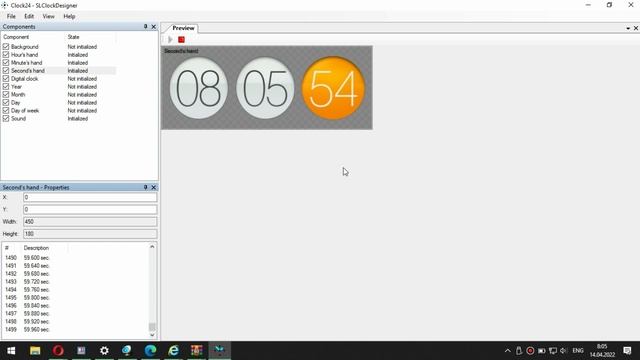This screenshot has height=360, width=640.
Task: Toggle the Digital clock component checkbox
Action: 6,79
